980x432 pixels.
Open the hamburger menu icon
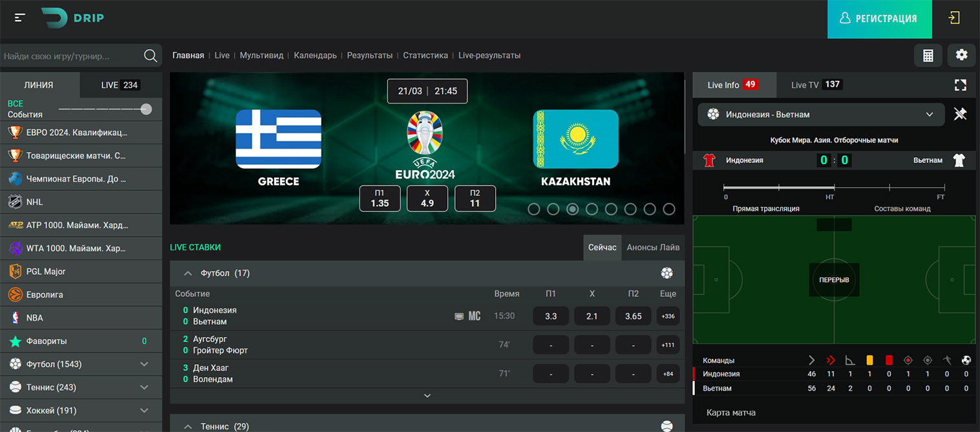[x=20, y=18]
